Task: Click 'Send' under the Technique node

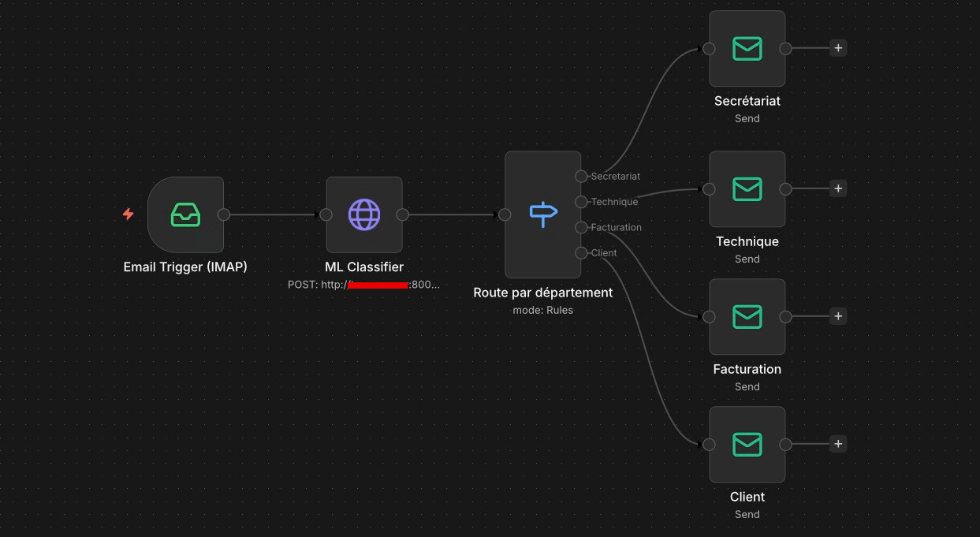Action: (x=747, y=259)
